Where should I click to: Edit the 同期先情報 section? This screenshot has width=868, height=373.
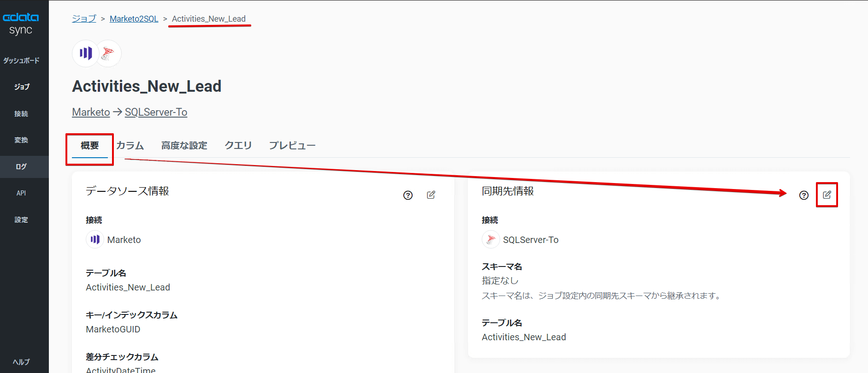(827, 195)
